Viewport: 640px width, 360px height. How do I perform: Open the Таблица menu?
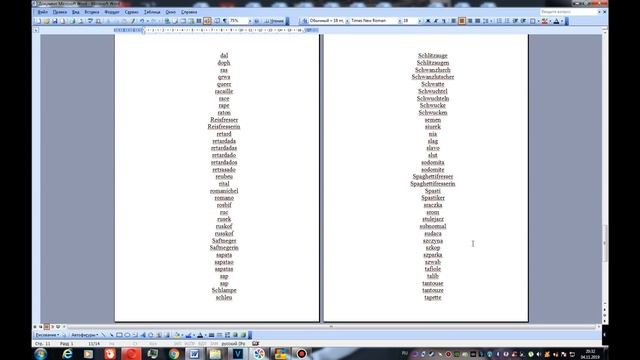pos(152,12)
